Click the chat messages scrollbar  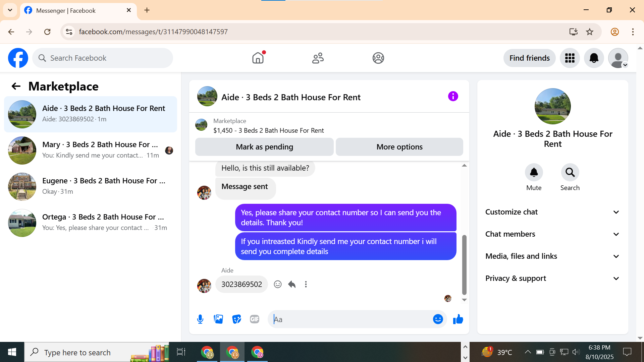coord(464,265)
